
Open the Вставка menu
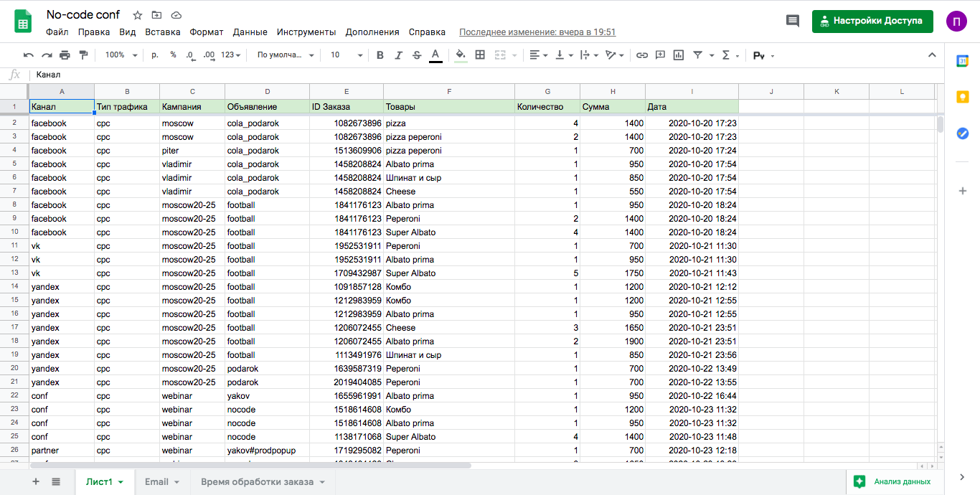163,32
